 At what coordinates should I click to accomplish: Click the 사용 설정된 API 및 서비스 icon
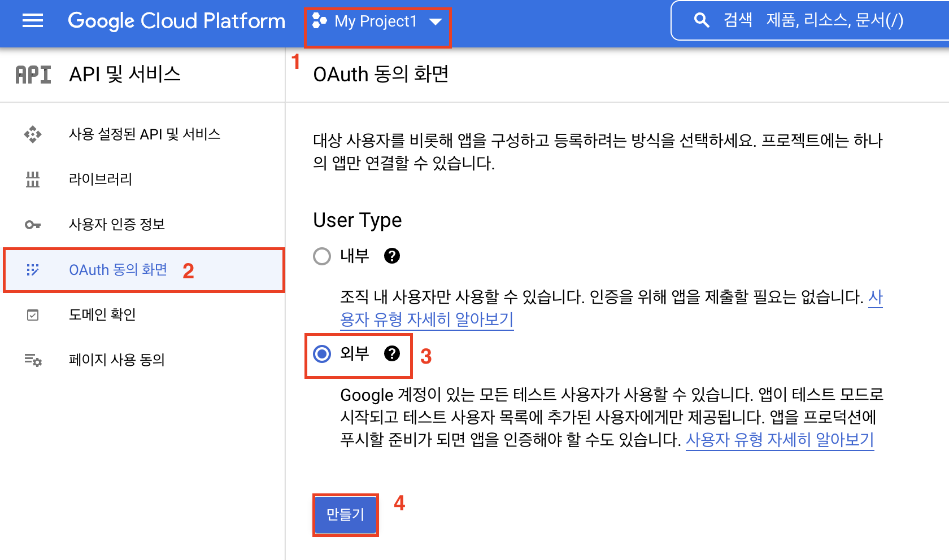33,134
